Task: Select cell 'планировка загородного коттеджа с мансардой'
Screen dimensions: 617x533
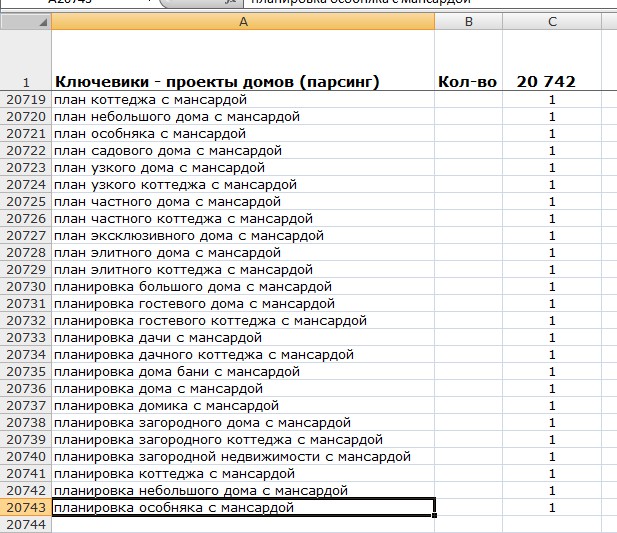Action: 243,439
